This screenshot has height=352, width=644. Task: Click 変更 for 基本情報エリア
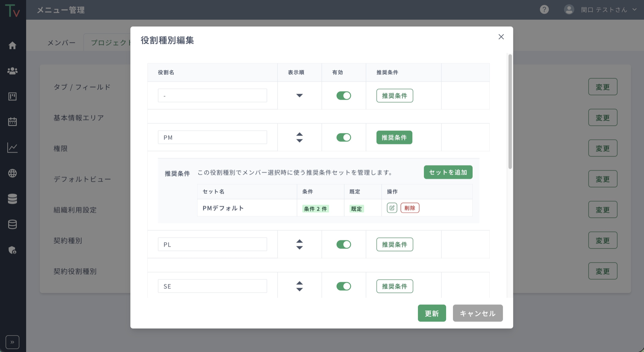click(x=602, y=118)
